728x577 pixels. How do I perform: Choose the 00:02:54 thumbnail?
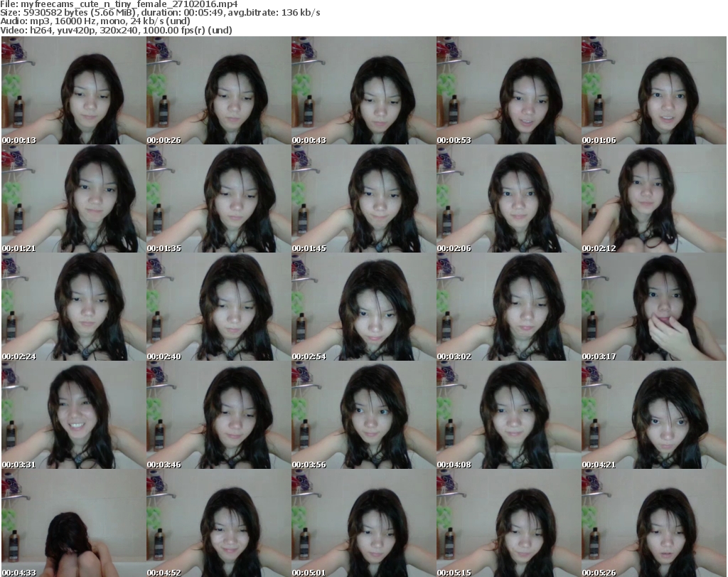(x=363, y=307)
